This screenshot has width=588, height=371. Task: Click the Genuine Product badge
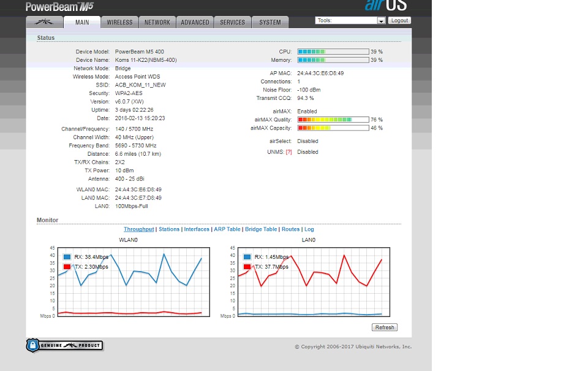point(64,345)
